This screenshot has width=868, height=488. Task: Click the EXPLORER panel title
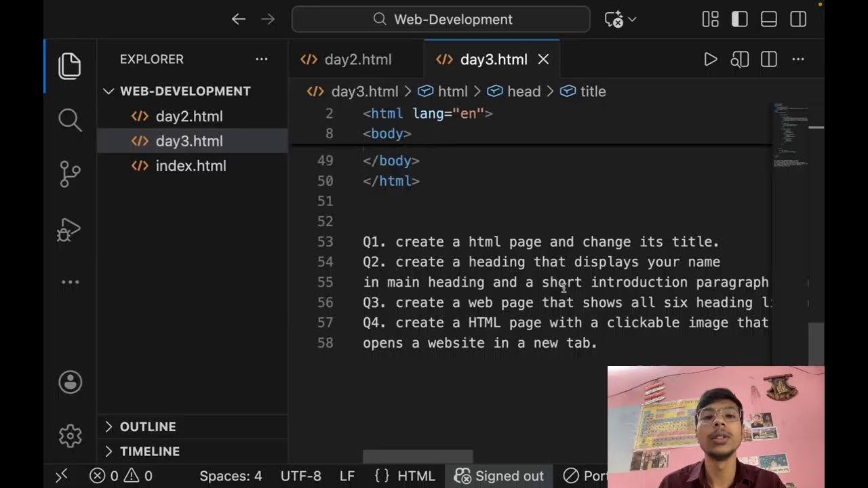point(152,59)
